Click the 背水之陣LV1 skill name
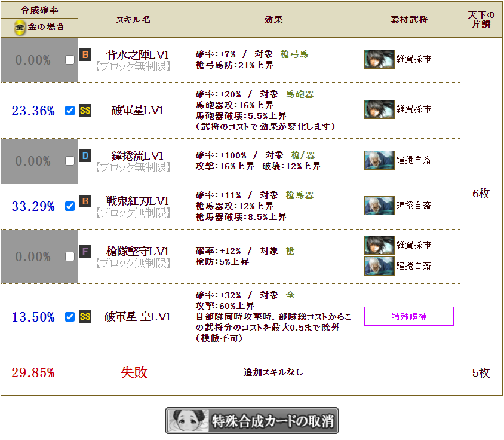Image resolution: width=504 pixels, height=440 pixels. point(137,55)
